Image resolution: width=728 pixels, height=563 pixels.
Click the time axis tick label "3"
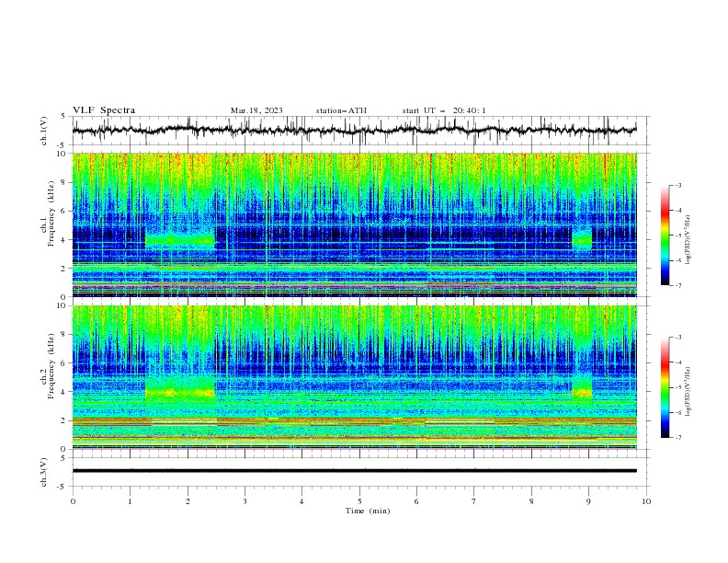click(x=245, y=501)
